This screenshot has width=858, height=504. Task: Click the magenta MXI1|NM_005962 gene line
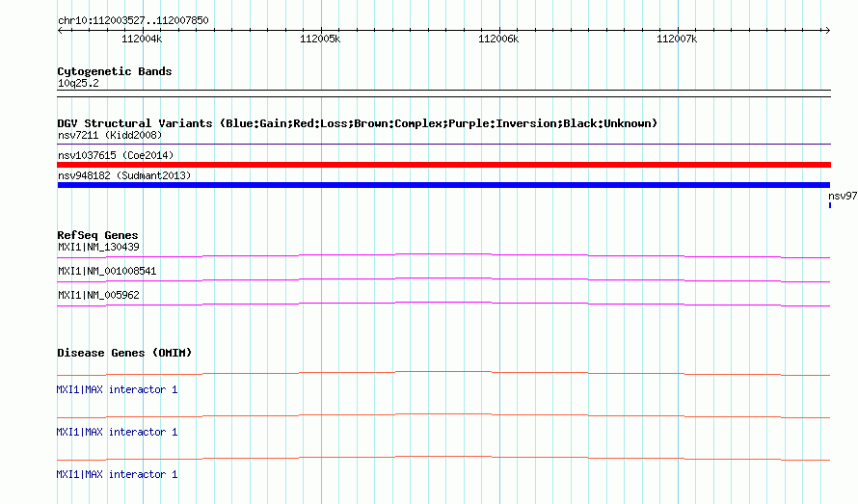pyautogui.click(x=443, y=304)
